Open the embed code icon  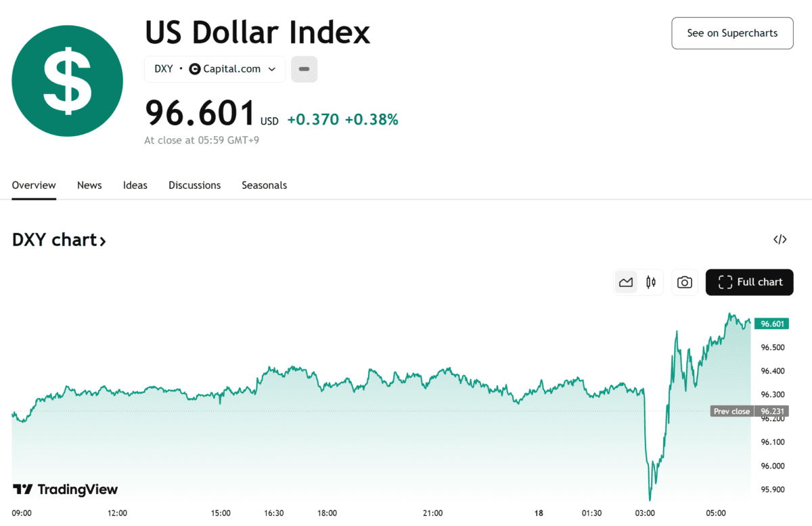pos(780,239)
